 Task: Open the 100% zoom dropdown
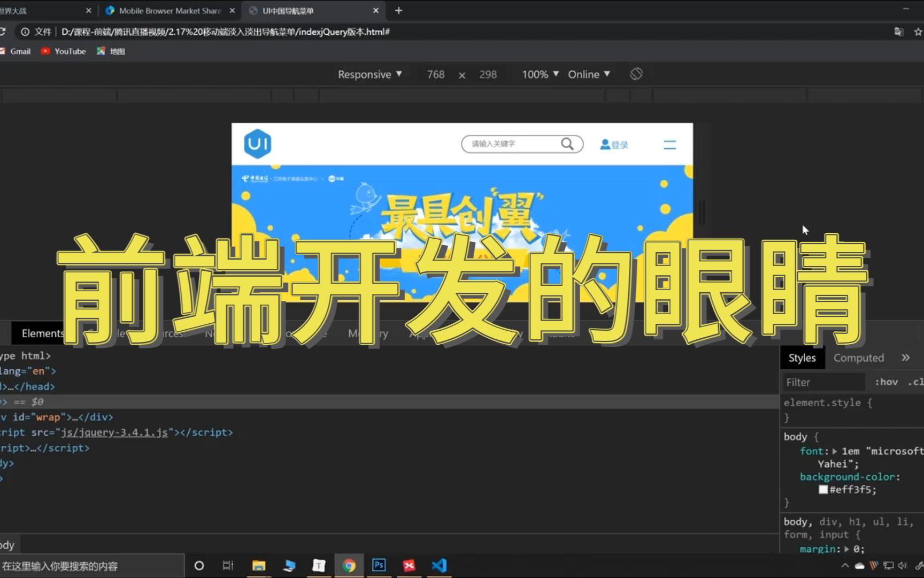coord(540,74)
